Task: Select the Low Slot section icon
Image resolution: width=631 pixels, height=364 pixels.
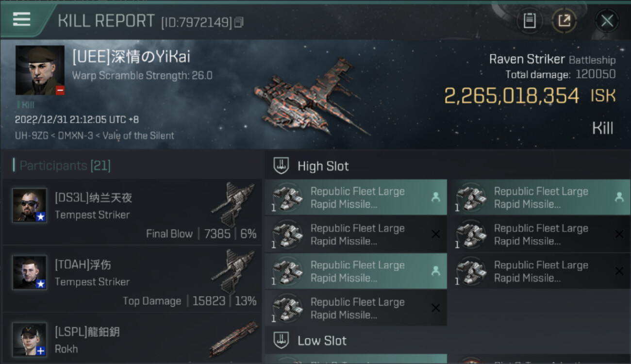Action: click(x=282, y=341)
